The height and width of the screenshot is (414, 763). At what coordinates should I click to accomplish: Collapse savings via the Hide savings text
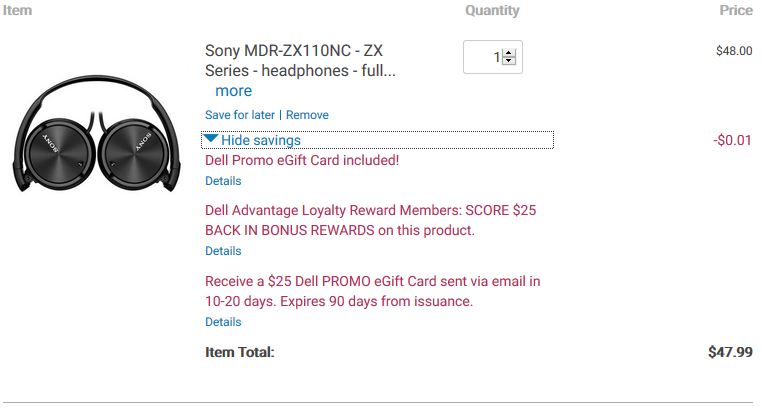point(261,141)
